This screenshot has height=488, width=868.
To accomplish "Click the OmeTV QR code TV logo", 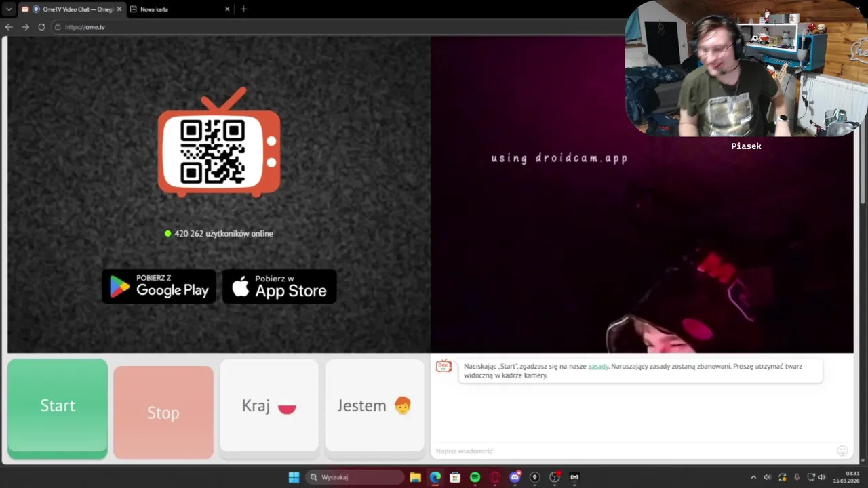I will pos(219,143).
